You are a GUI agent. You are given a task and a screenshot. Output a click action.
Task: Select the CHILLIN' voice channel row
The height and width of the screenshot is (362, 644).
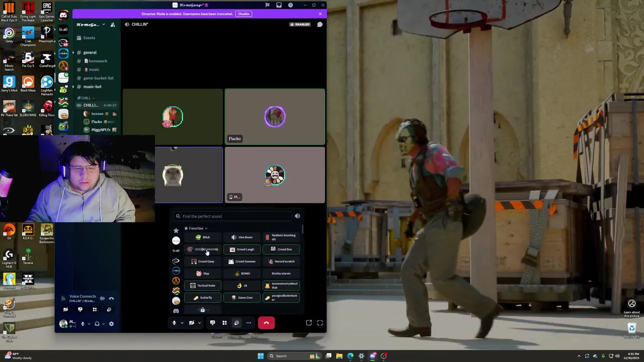pos(96,105)
